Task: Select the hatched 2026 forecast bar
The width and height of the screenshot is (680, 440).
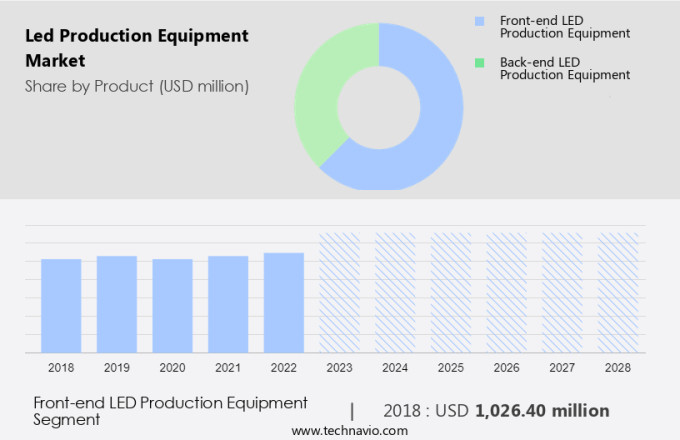Action: (506, 292)
